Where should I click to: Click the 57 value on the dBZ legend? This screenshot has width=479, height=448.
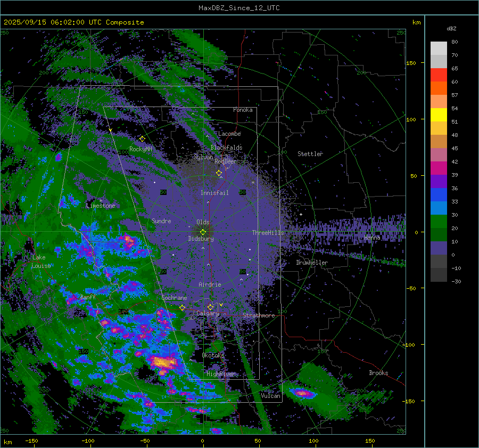455,95
